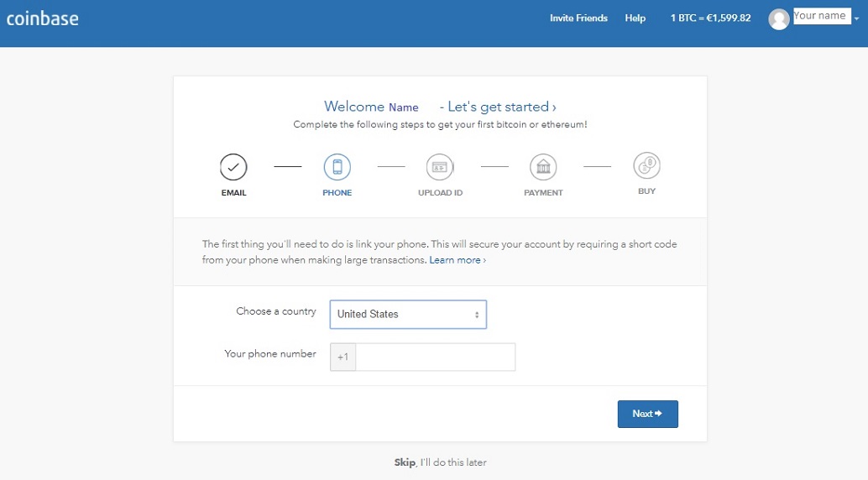Click the Next button
868x480 pixels.
[648, 414]
